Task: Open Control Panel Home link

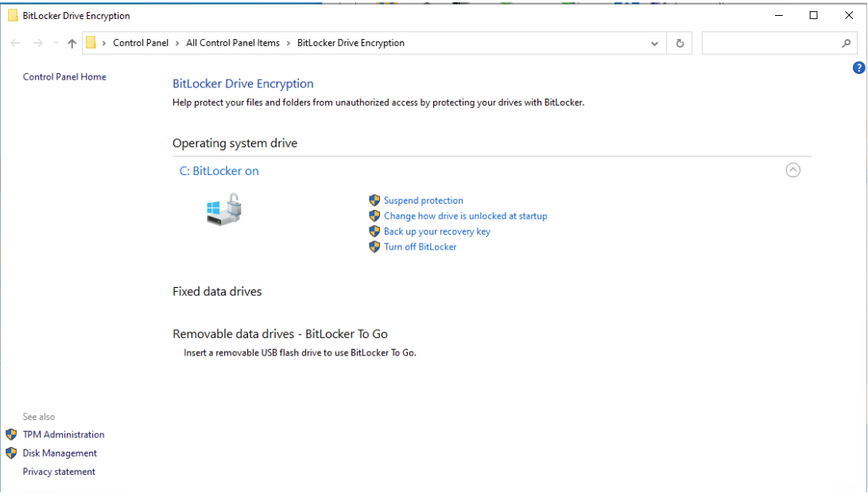Action: click(x=64, y=77)
